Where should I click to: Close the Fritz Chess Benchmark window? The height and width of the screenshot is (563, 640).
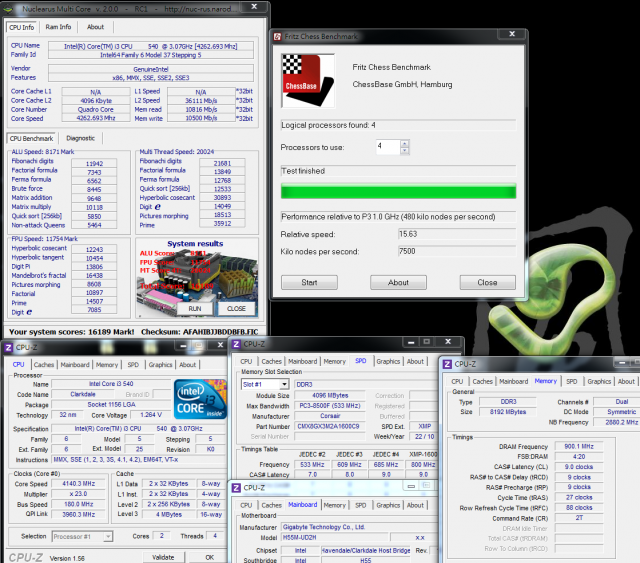coord(512,34)
